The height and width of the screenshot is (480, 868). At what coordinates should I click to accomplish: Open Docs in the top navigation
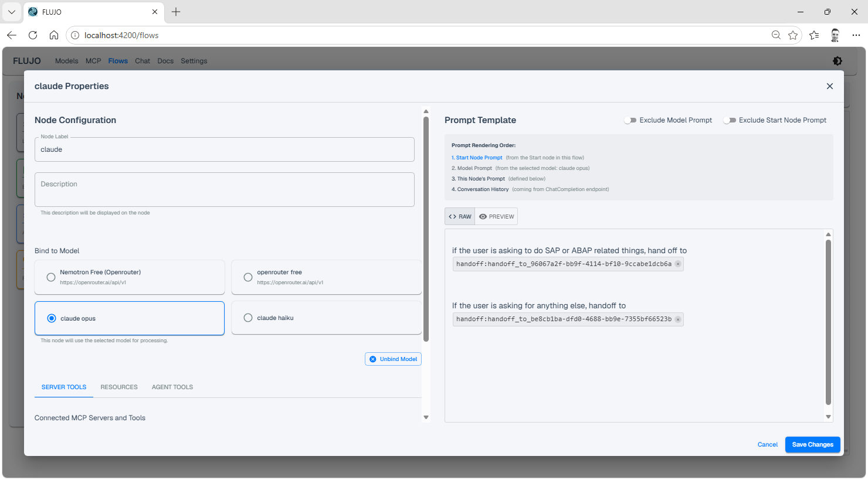(x=165, y=61)
